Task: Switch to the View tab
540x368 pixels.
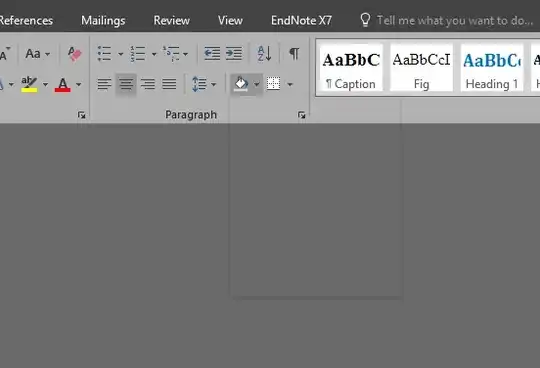Action: coord(230,21)
